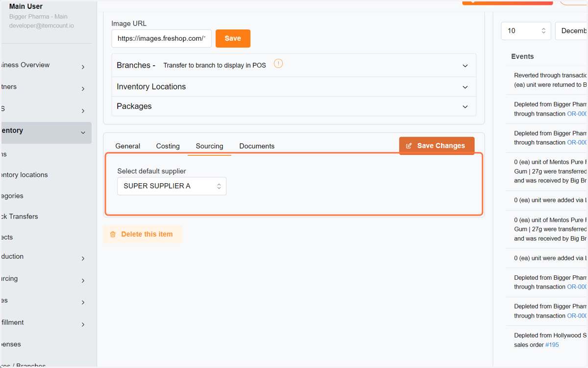Open the Items entry in the sidebar
The width and height of the screenshot is (588, 368).
point(4,154)
